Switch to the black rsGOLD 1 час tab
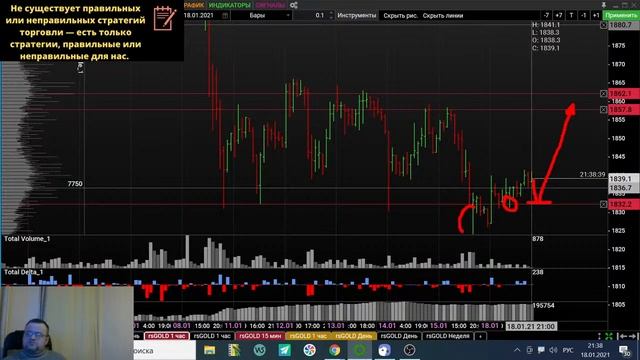 pyautogui.click(x=212, y=336)
